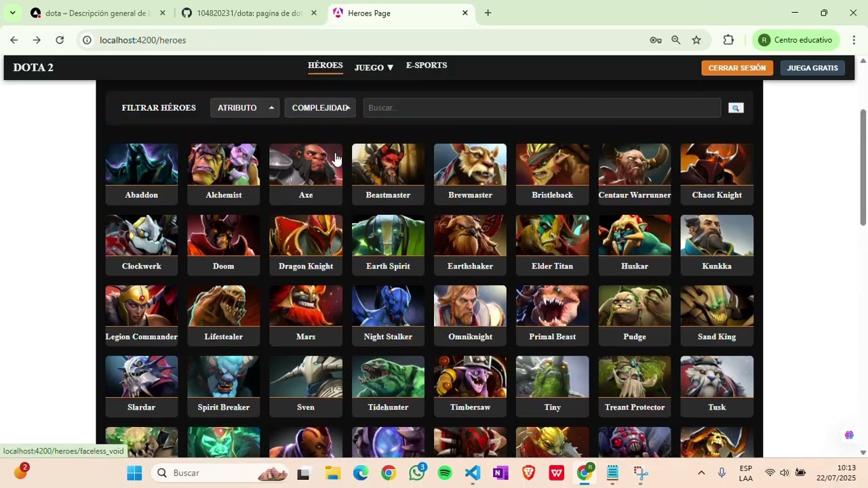Open Task View from the taskbar
Image resolution: width=868 pixels, height=488 pixels.
pyautogui.click(x=304, y=473)
